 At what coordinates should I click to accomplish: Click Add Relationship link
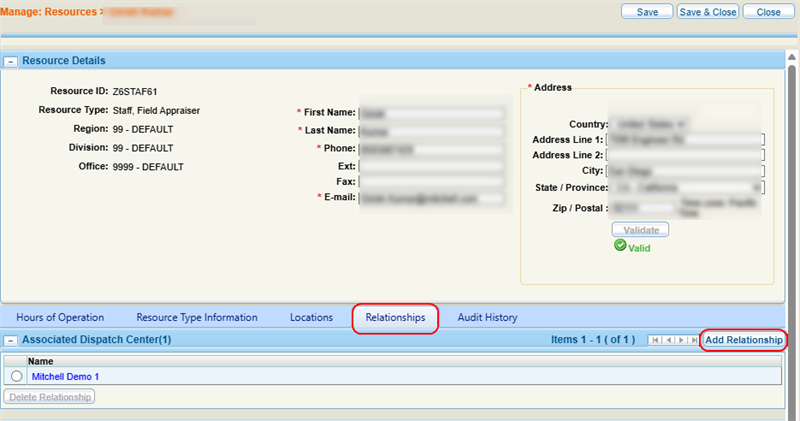point(744,340)
